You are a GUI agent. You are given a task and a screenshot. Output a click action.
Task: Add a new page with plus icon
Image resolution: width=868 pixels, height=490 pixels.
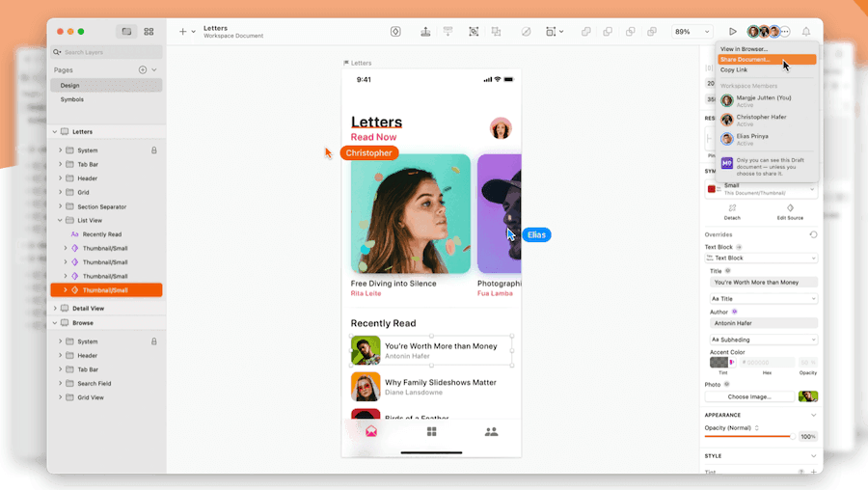point(143,69)
